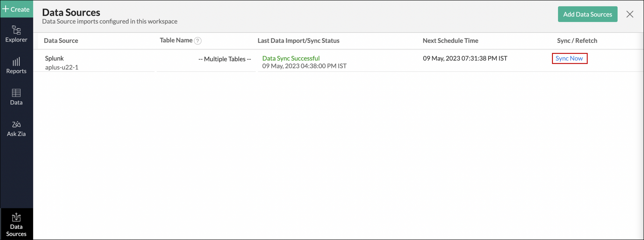Click the Add Data Sources button
Viewport: 644px width, 240px height.
[587, 14]
